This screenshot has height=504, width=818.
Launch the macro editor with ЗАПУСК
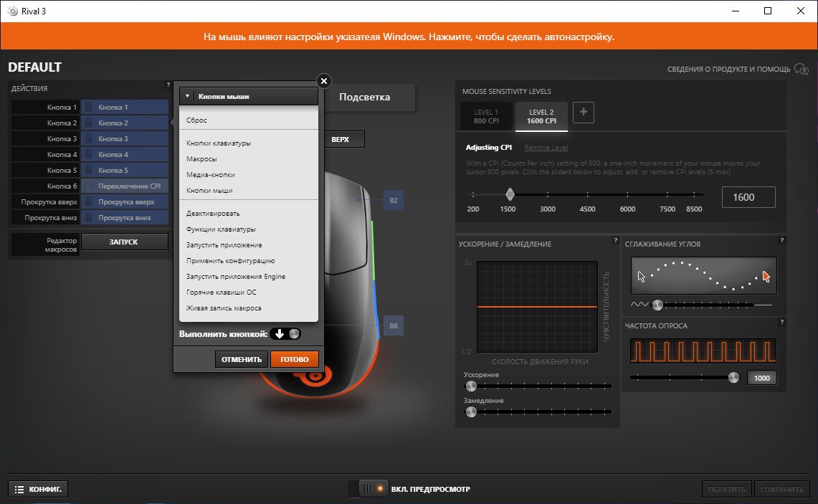coord(125,242)
